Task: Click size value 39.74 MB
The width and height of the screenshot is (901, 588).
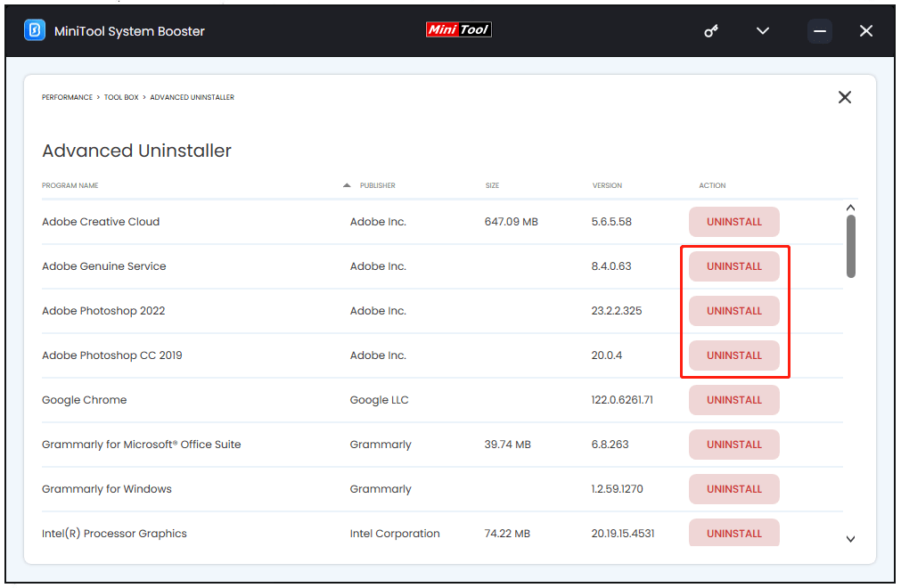Action: click(x=508, y=445)
